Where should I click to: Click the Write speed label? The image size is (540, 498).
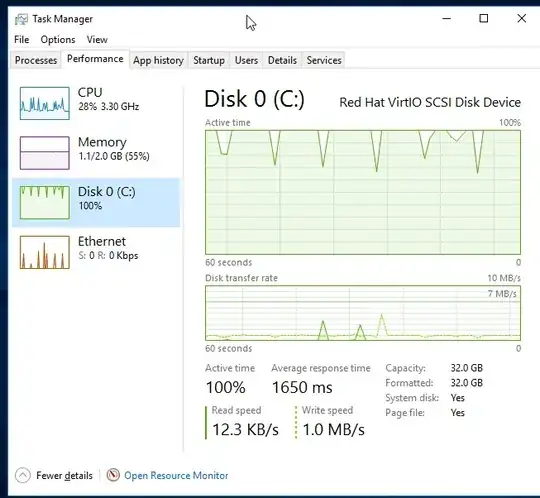328,410
